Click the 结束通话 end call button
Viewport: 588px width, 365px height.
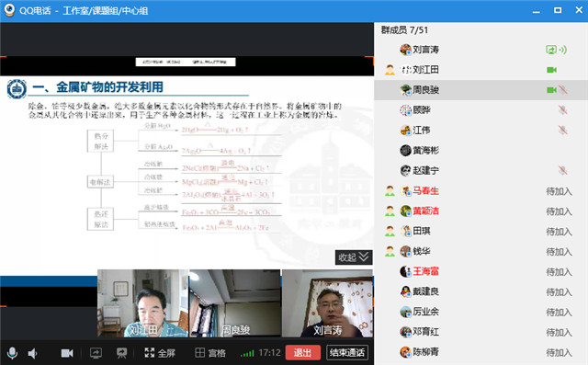click(x=347, y=353)
